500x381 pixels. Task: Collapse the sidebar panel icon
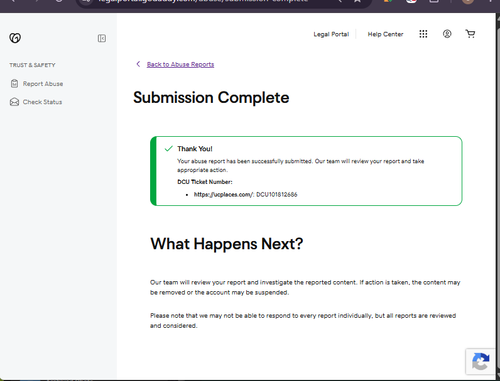(102, 38)
